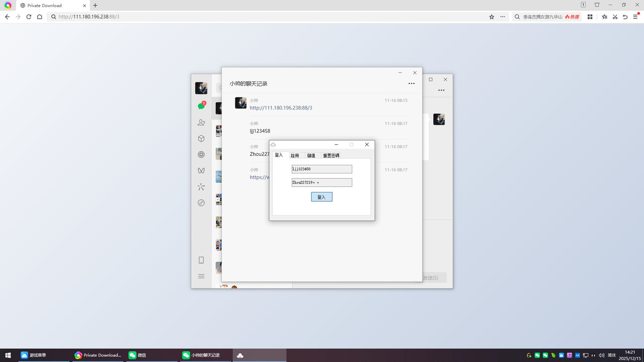Click the purple face tray icon
The width and height of the screenshot is (644, 362).
coord(570,355)
